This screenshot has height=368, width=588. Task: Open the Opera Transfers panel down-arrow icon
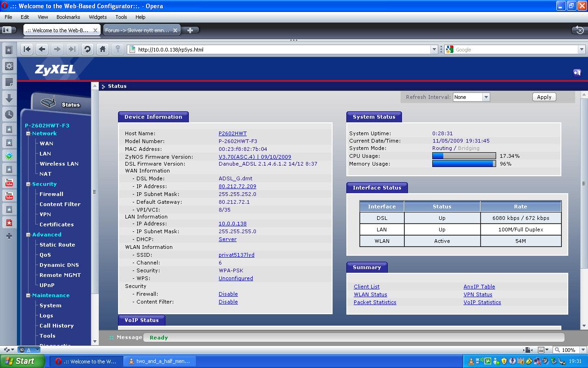click(9, 98)
